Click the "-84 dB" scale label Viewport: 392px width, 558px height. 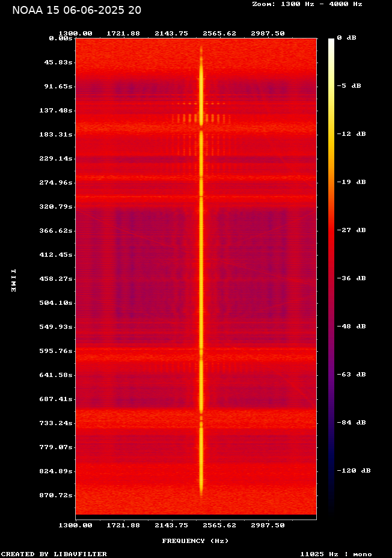(352, 423)
